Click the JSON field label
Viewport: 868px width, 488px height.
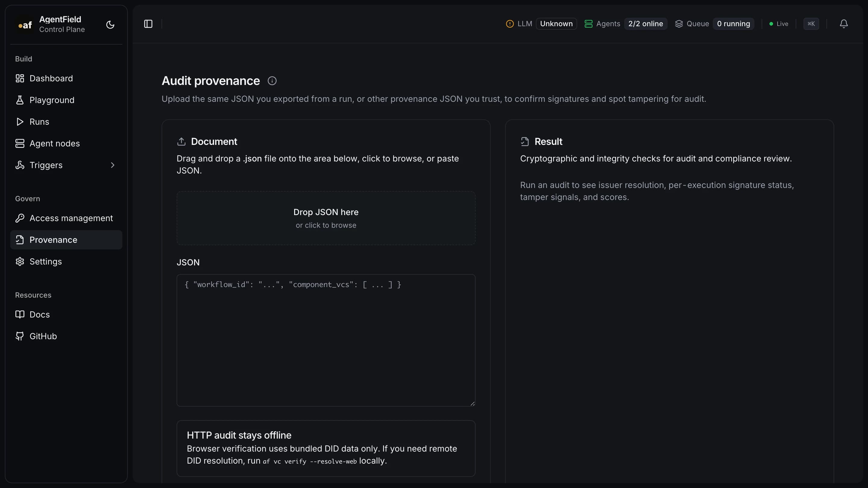coord(188,262)
